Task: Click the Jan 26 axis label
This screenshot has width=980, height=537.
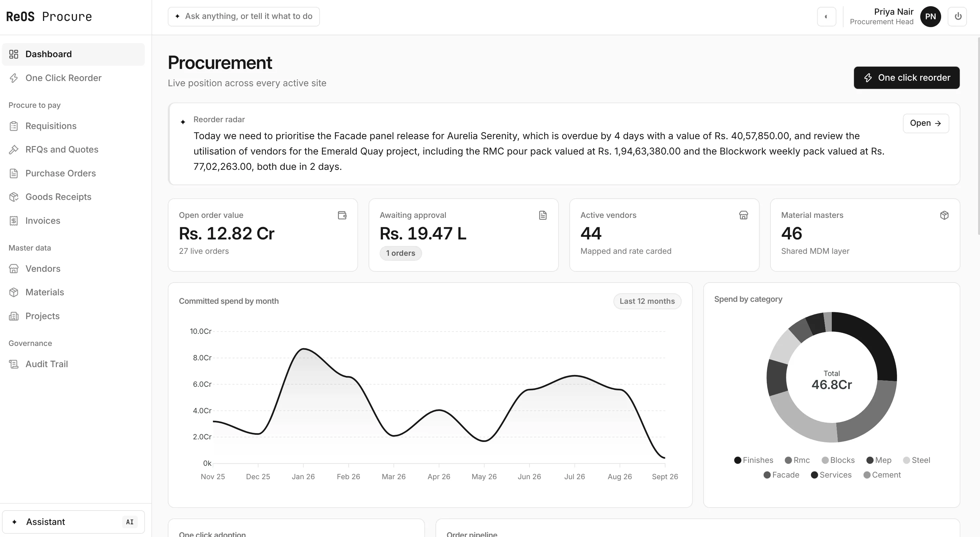Action: point(303,477)
